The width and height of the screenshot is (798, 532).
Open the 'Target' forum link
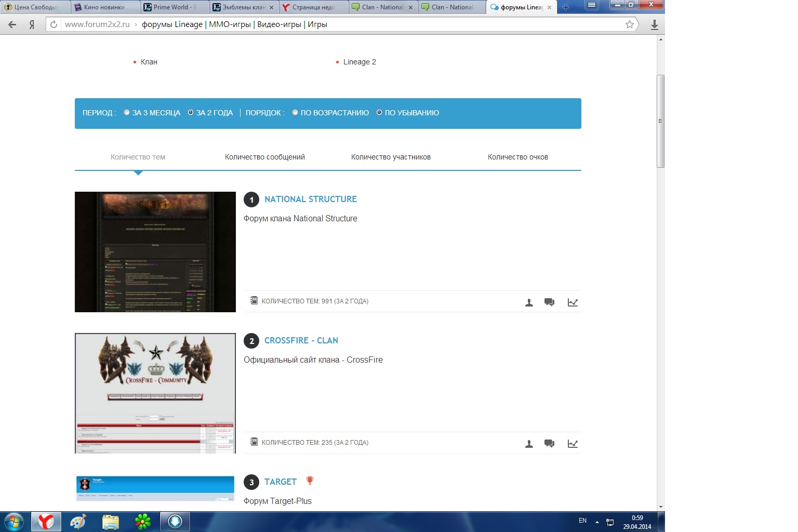point(281,482)
